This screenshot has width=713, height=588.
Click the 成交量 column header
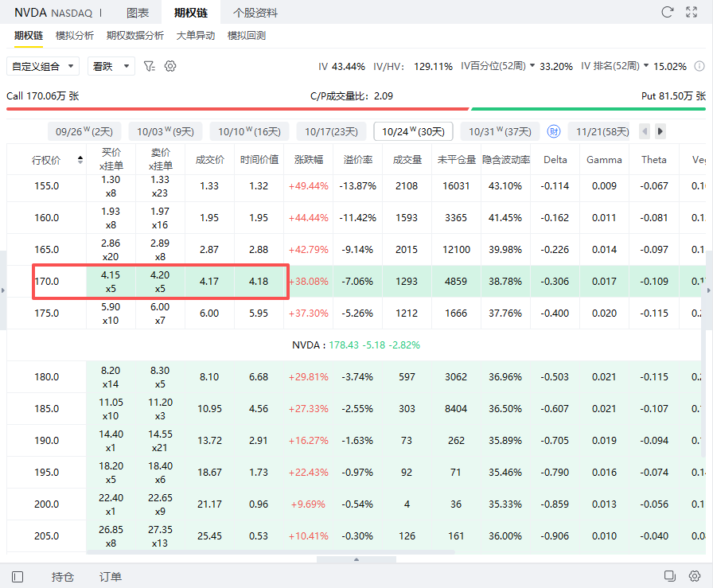407,160
